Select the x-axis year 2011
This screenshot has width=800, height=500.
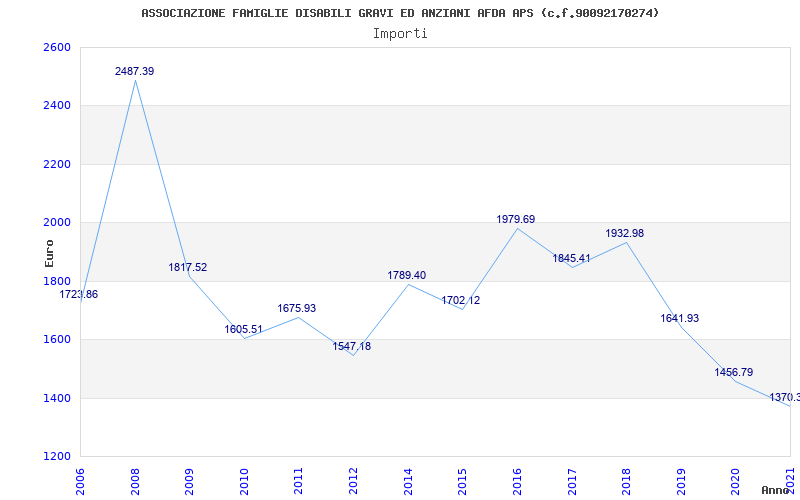coord(298,481)
